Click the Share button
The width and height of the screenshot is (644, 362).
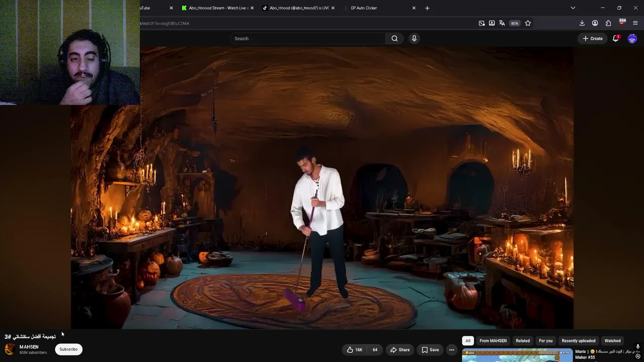pyautogui.click(x=400, y=350)
